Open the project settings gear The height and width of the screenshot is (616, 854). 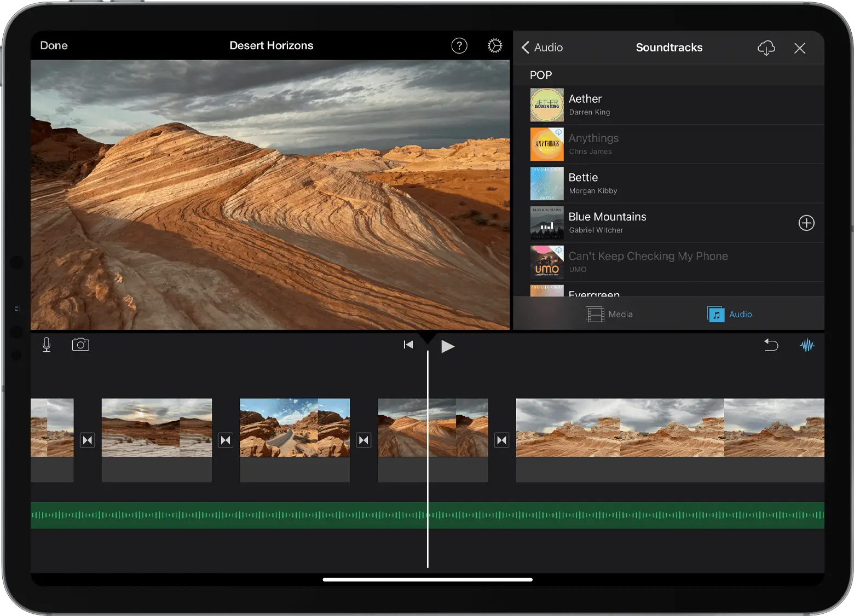coord(495,45)
